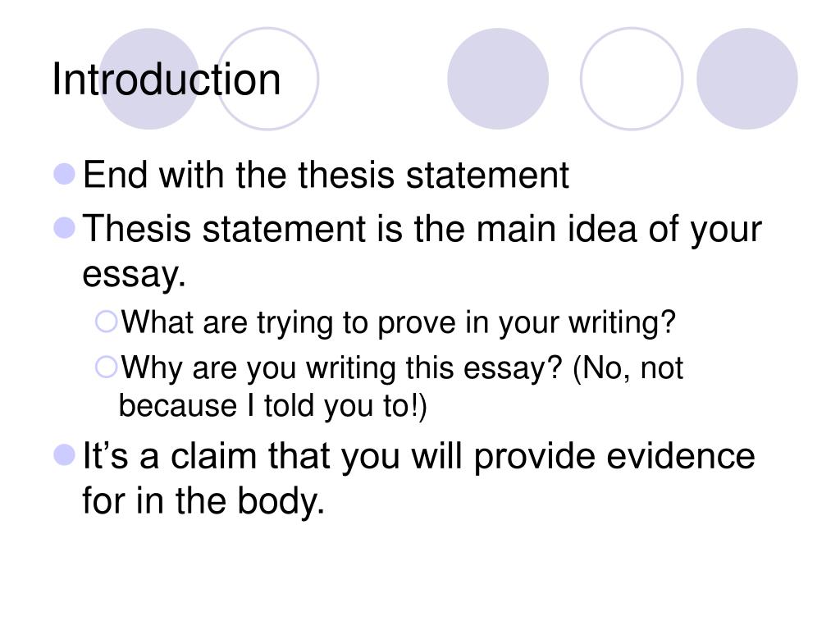Click the text "because I told you to!)"
This screenshot has width=840, height=630.
[x=272, y=406]
